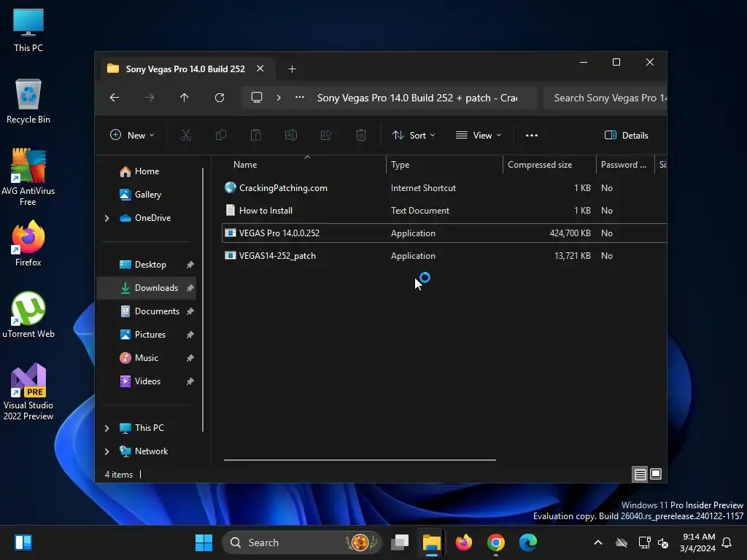The height and width of the screenshot is (560, 747).
Task: Click the horizontal scrollbar in file list
Action: click(x=360, y=460)
